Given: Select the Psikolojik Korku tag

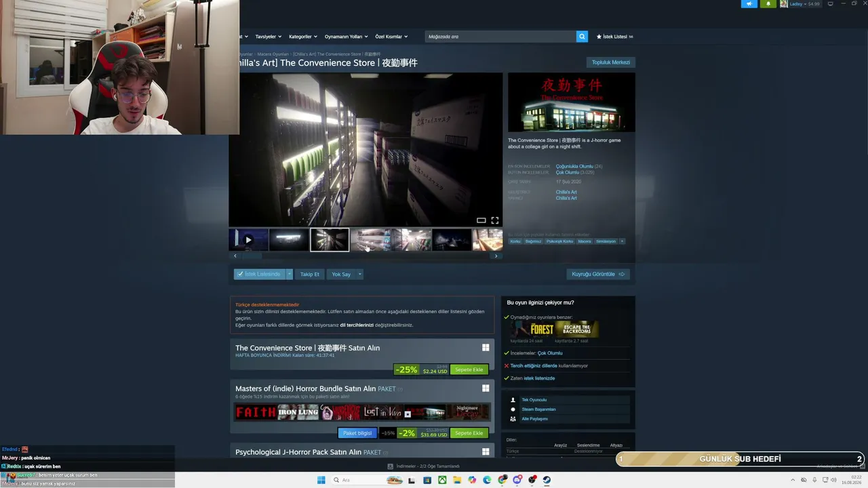Looking at the screenshot, I should point(560,241).
